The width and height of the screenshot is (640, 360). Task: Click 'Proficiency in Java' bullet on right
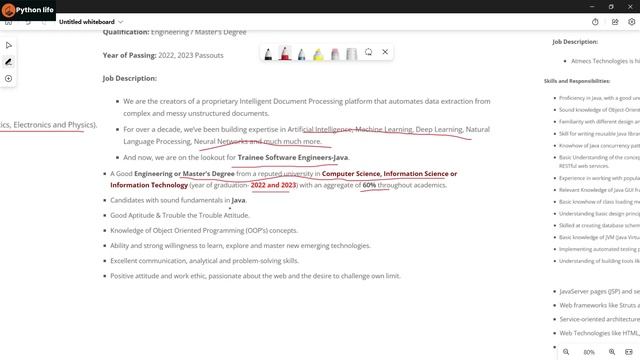pos(599,98)
